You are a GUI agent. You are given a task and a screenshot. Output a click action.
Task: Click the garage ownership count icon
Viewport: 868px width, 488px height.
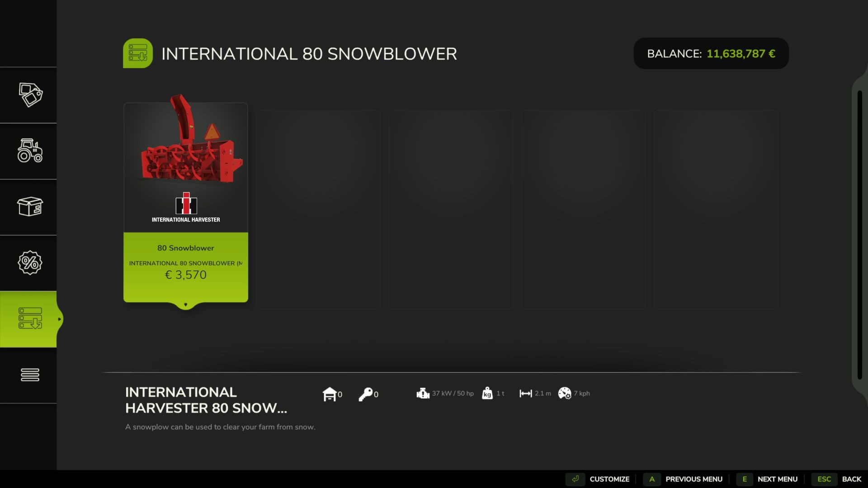point(330,394)
